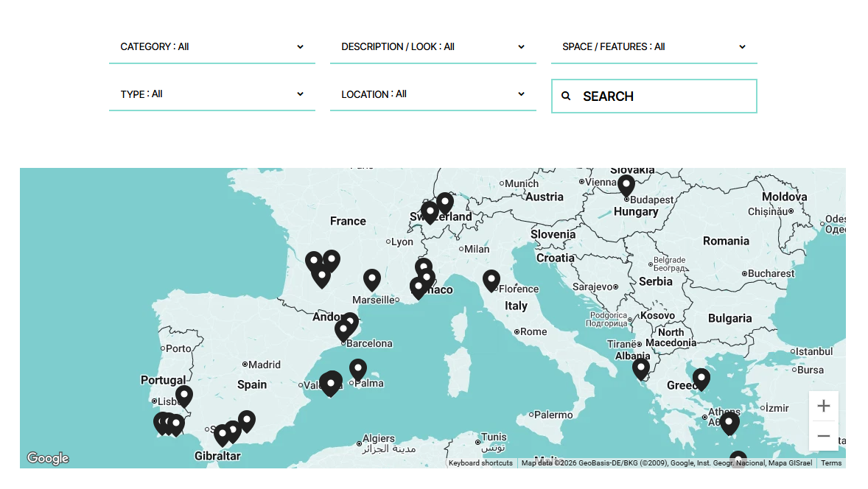Open Keyboard shortcuts for the map
The height and width of the screenshot is (489, 868).
click(480, 463)
